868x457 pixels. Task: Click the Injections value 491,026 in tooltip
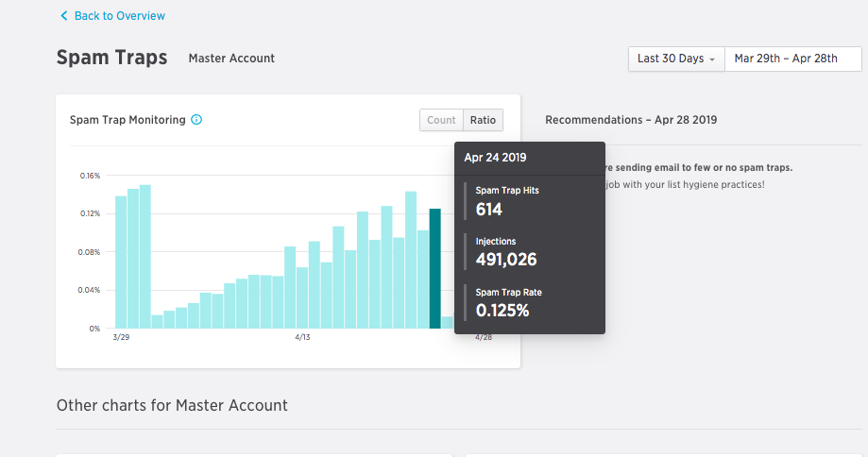coord(506,260)
